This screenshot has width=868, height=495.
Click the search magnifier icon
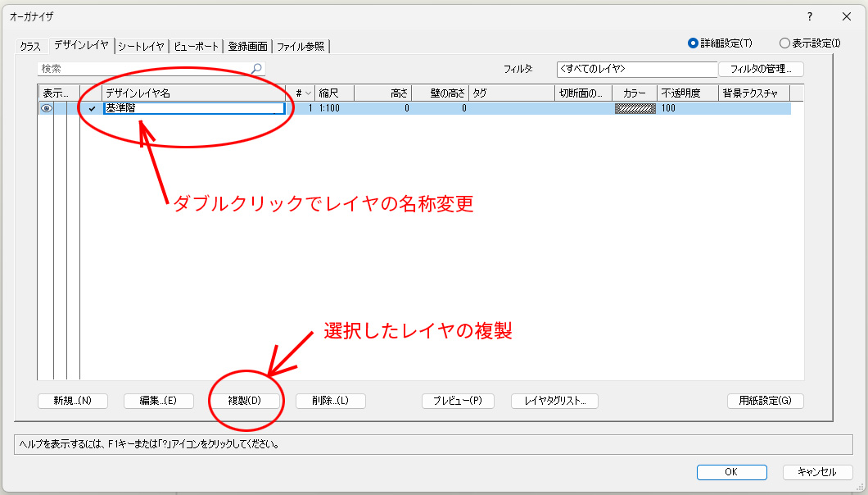256,70
